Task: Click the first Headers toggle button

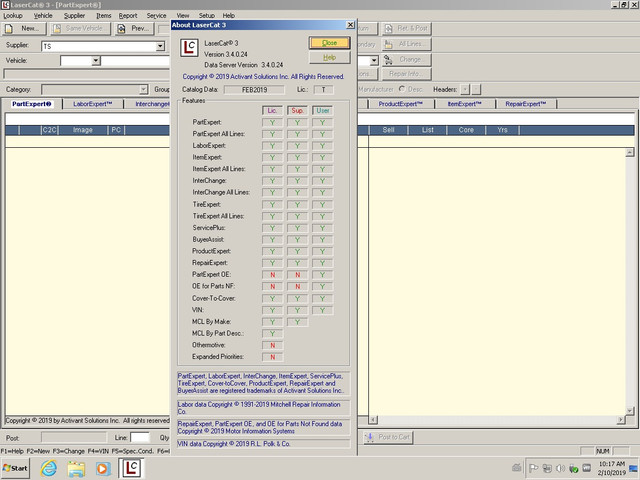Action: [465, 89]
